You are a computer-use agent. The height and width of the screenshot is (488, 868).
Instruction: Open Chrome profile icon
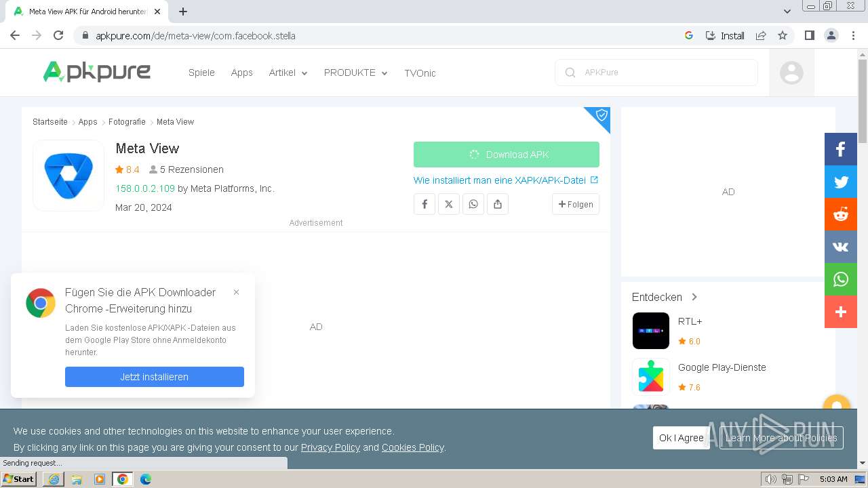(x=831, y=35)
